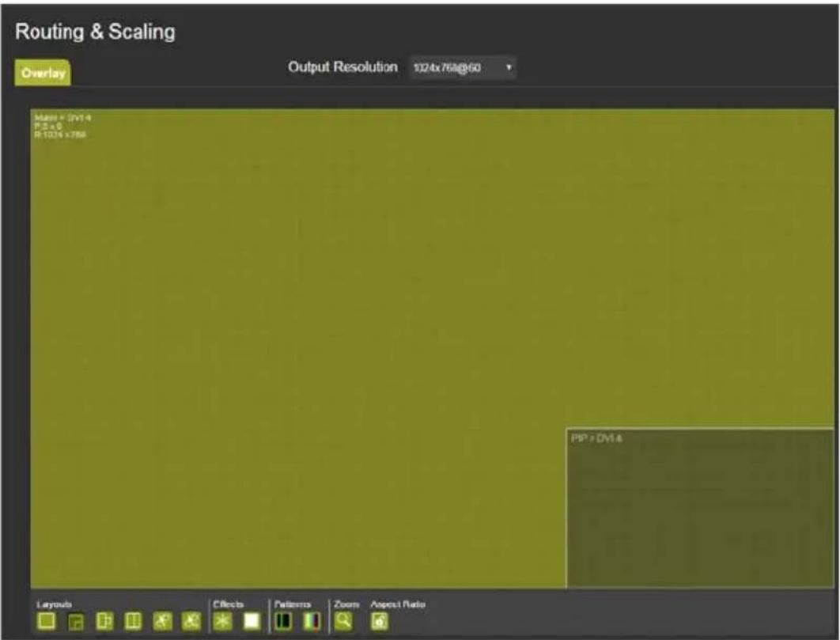Screen dimensions: 840x640
Task: Select the fifth layout icon
Action: click(x=162, y=621)
